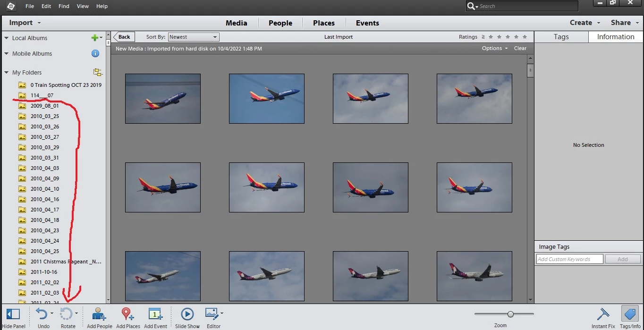Collapse the My Folders section

(x=7, y=73)
